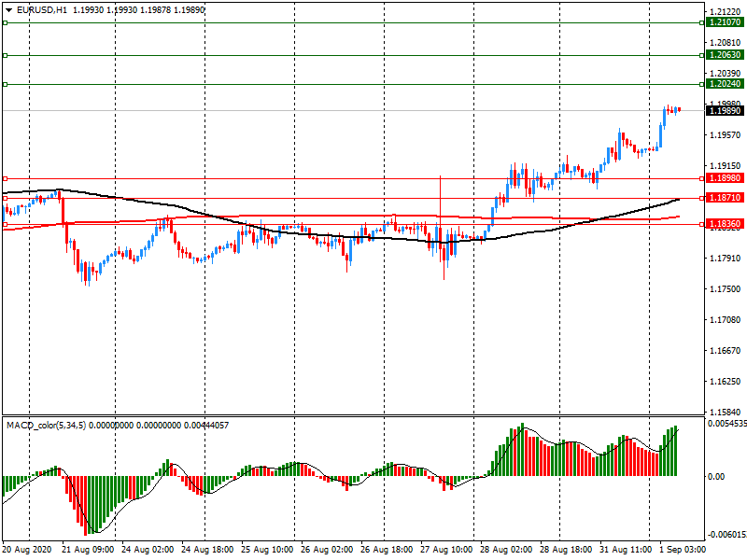747x560 pixels.
Task: Select the 1.18980 price level label
Action: (725, 177)
